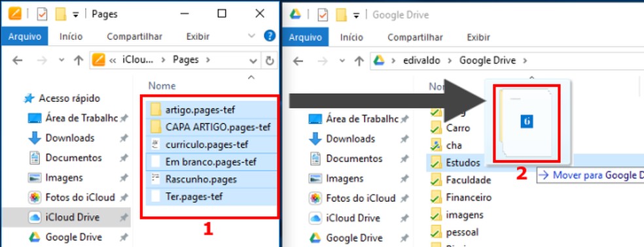The height and width of the screenshot is (247, 644).
Task: Refresh the Pages folder view
Action: 270,61
